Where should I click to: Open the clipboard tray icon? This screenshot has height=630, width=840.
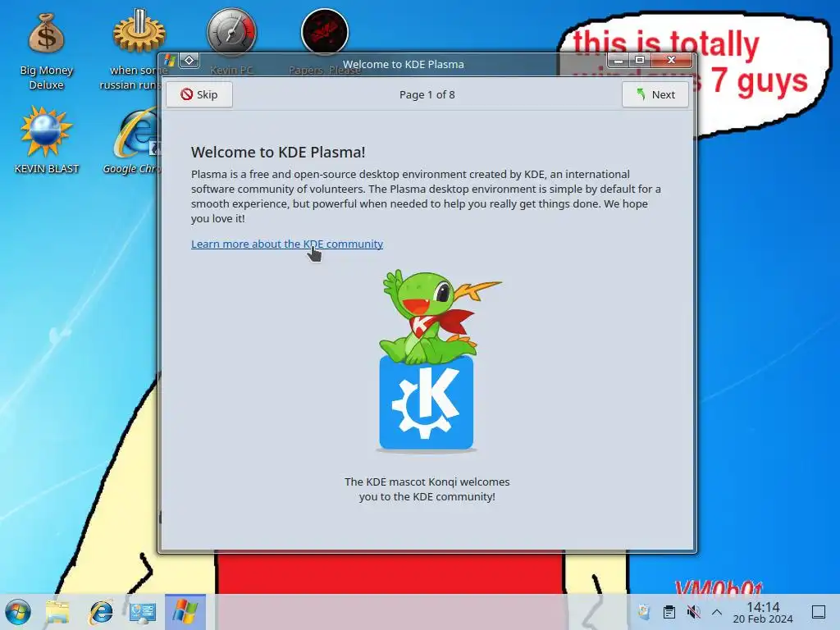point(669,612)
